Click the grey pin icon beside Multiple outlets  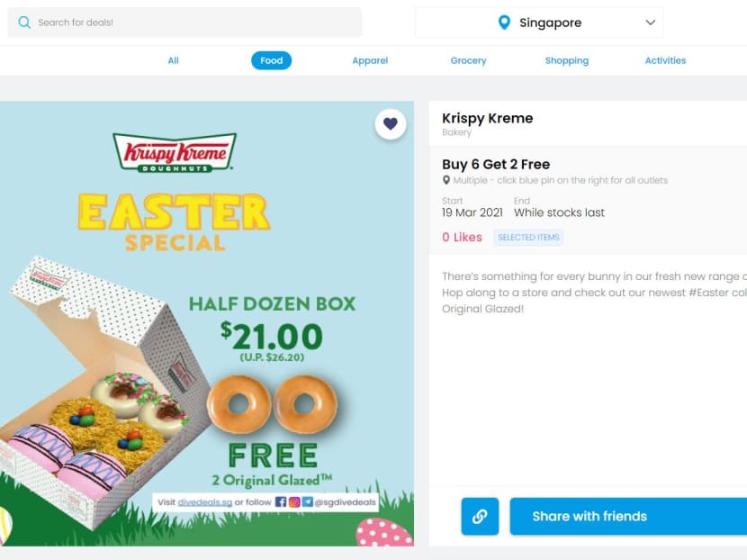445,180
